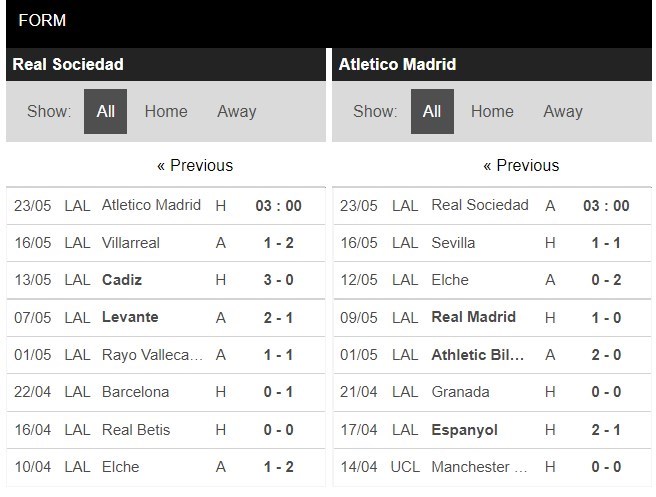
Task: Select Home filter for Atletico Madrid
Action: (492, 111)
